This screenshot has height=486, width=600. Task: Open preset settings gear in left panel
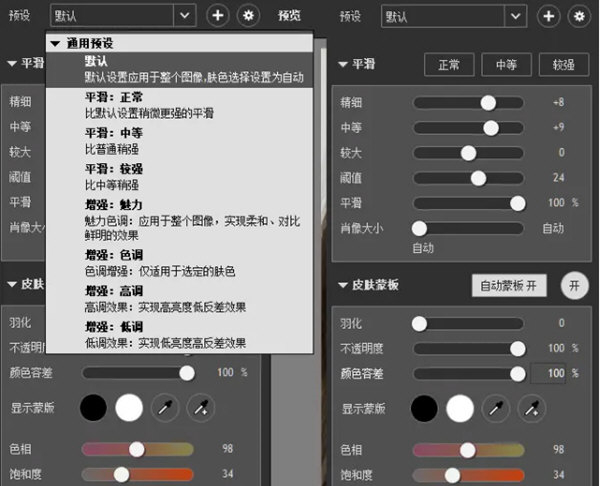pos(248,16)
